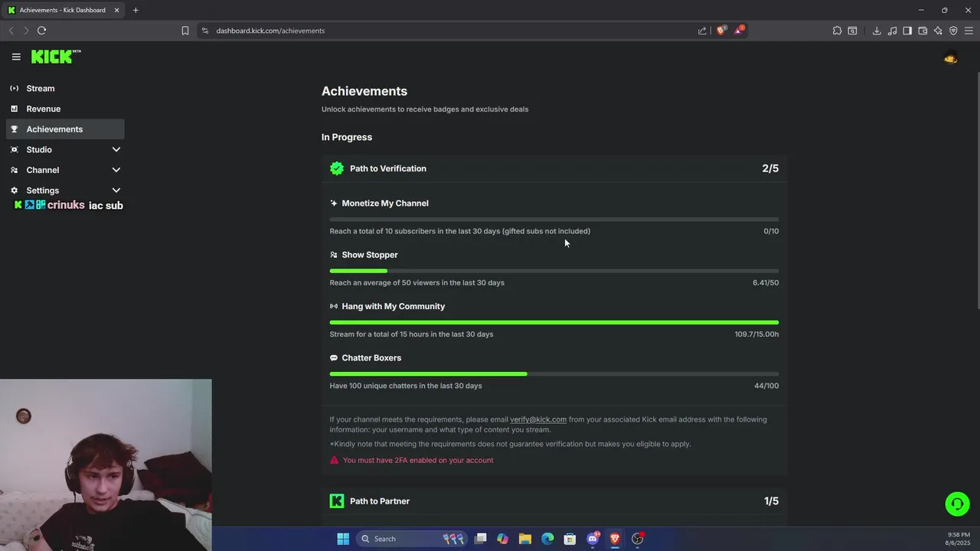
Task: Click the Path to Verification badge icon
Action: [337, 168]
